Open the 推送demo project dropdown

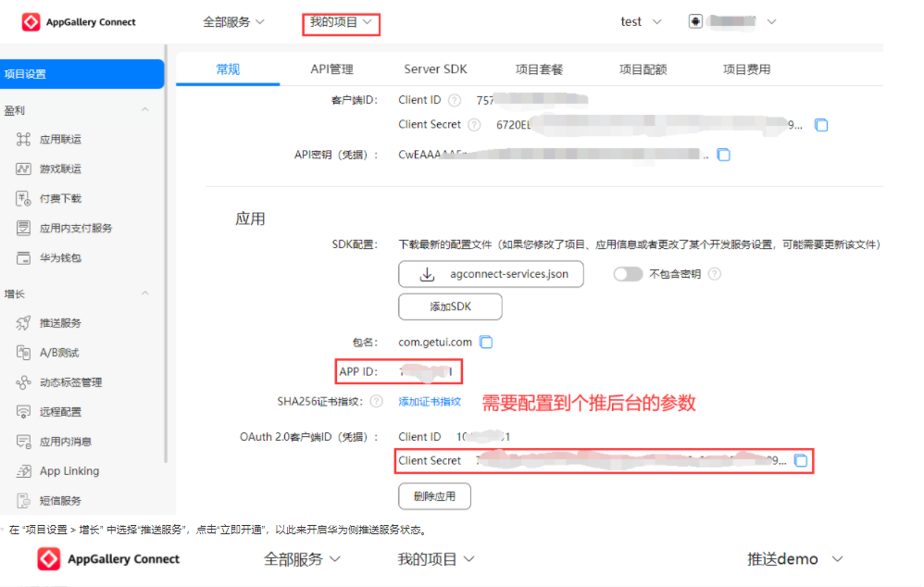(x=795, y=558)
